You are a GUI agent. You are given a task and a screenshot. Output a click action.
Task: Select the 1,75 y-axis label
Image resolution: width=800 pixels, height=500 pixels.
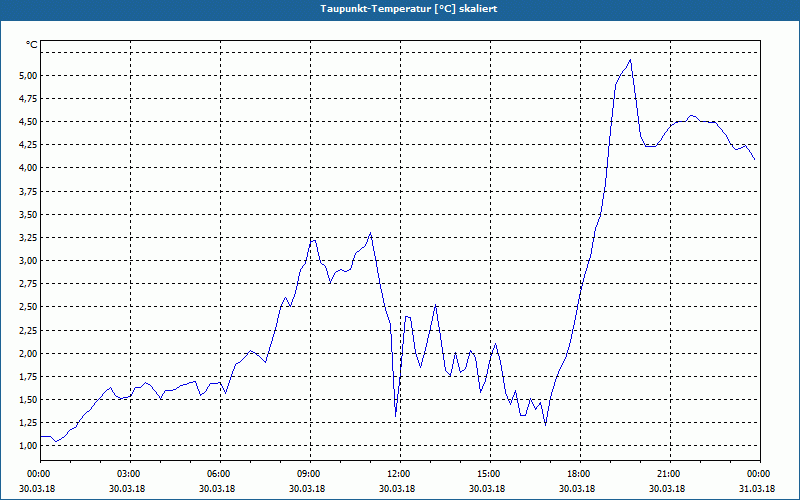pyautogui.click(x=29, y=377)
